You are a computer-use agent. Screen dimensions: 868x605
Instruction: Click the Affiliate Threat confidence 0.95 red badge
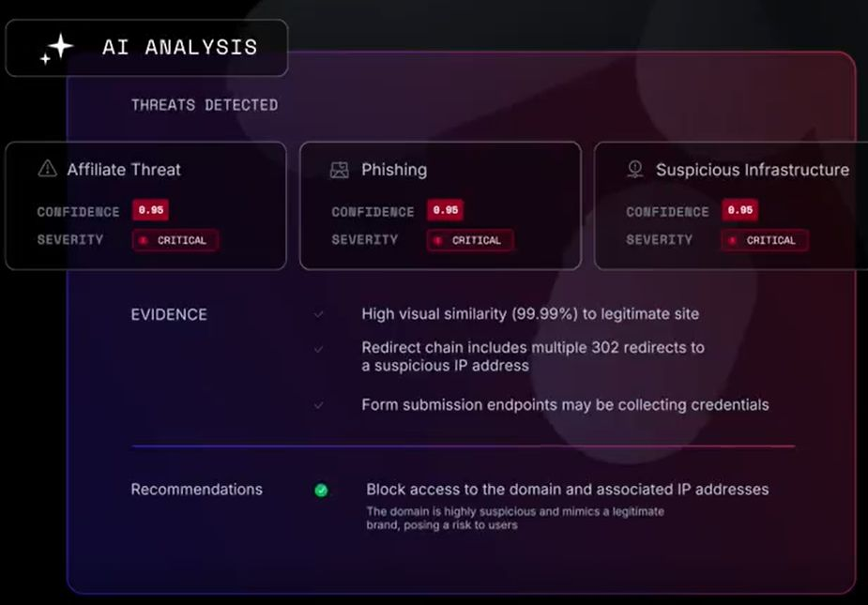pyautogui.click(x=150, y=210)
